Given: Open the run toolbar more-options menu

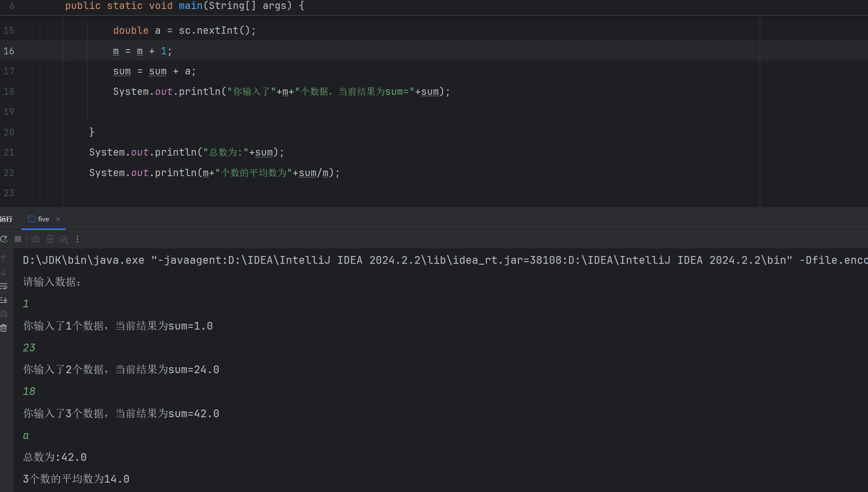Looking at the screenshot, I should 77,239.
